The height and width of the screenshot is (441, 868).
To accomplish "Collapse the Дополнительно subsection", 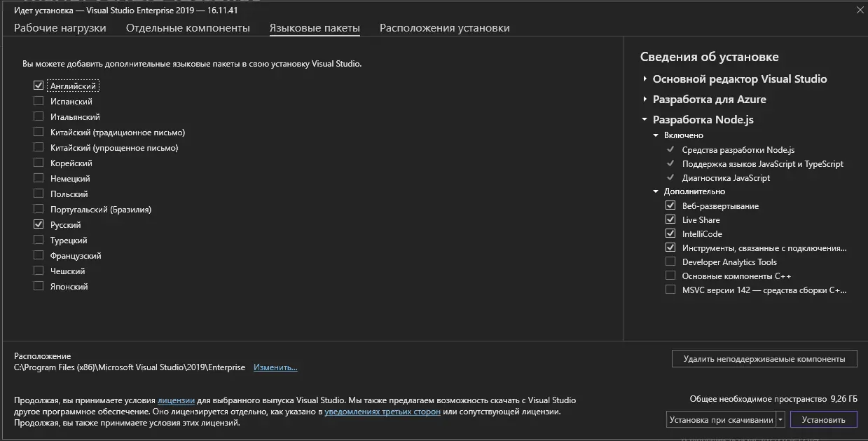I will [656, 191].
